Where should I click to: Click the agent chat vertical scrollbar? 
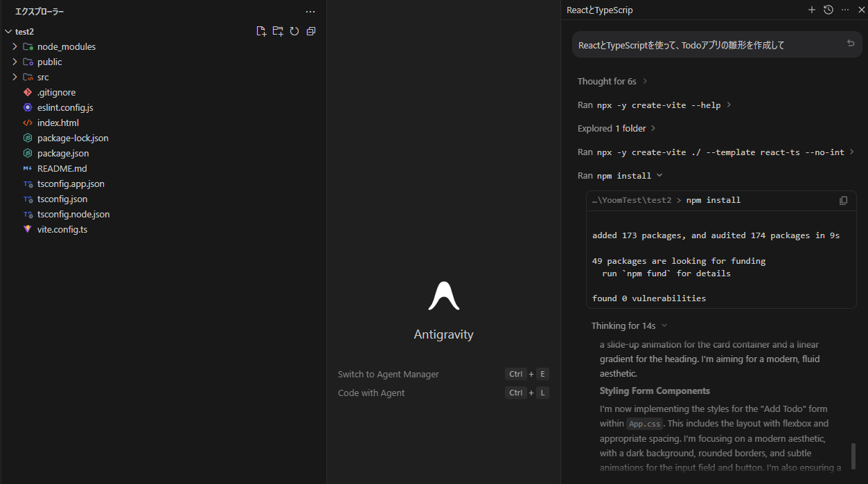[x=853, y=457]
